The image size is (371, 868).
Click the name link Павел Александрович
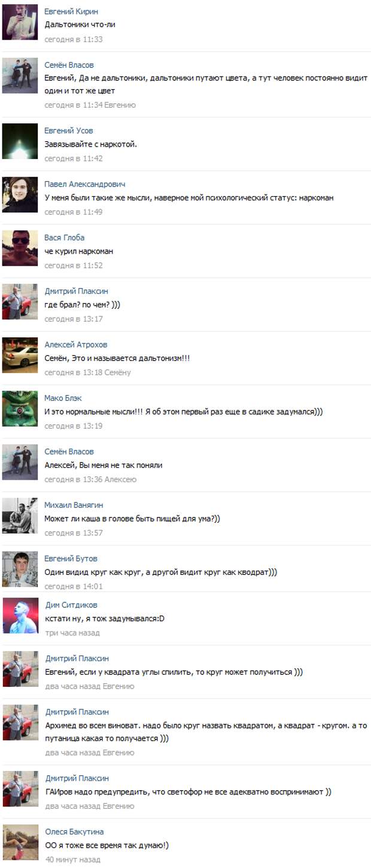pyautogui.click(x=85, y=184)
